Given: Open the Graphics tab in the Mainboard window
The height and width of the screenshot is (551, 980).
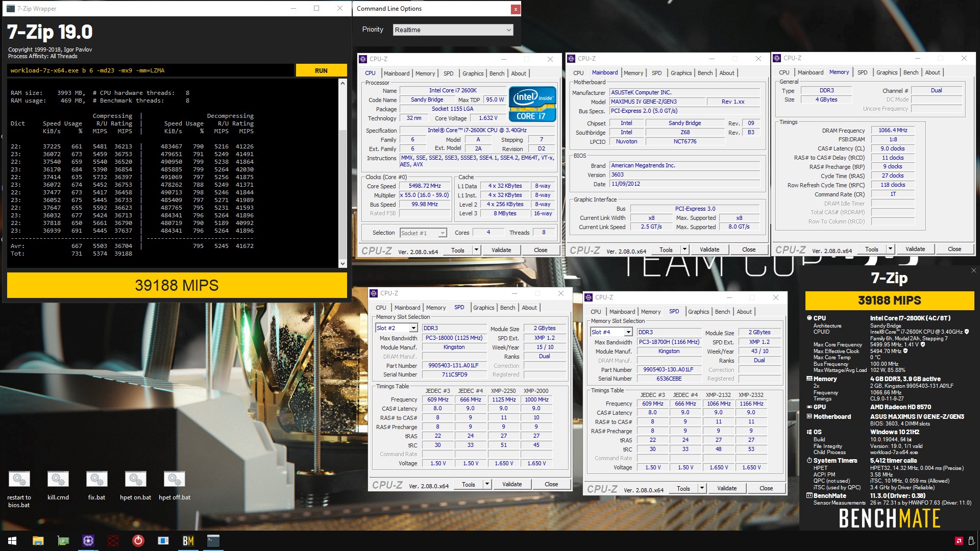Looking at the screenshot, I should pos(681,73).
